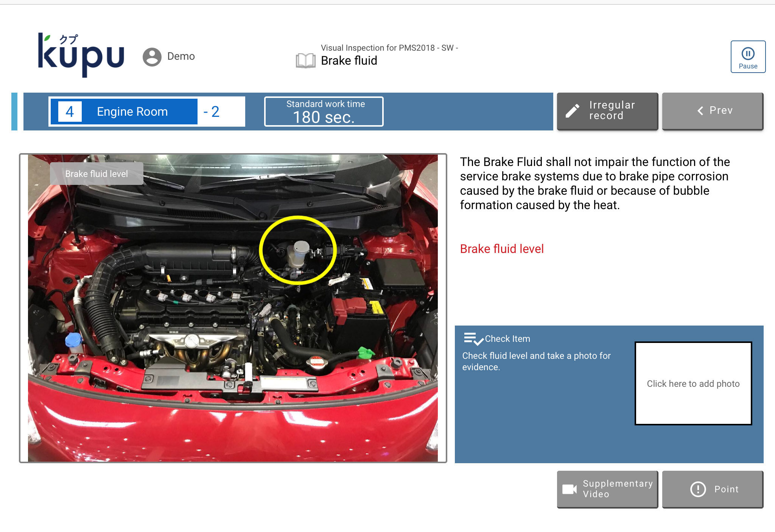Click the video camera icon
Viewport: 775px width, 532px height.
pyautogui.click(x=569, y=489)
